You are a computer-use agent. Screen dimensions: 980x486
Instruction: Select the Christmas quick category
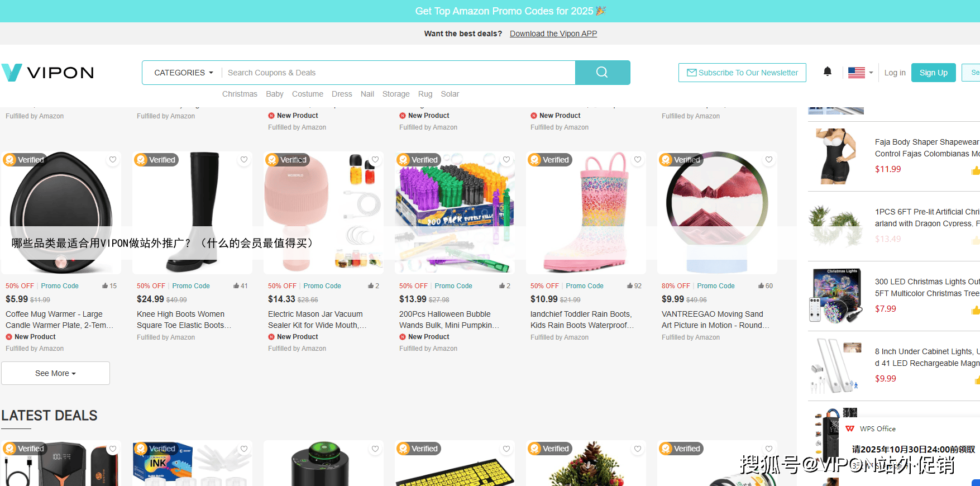240,94
